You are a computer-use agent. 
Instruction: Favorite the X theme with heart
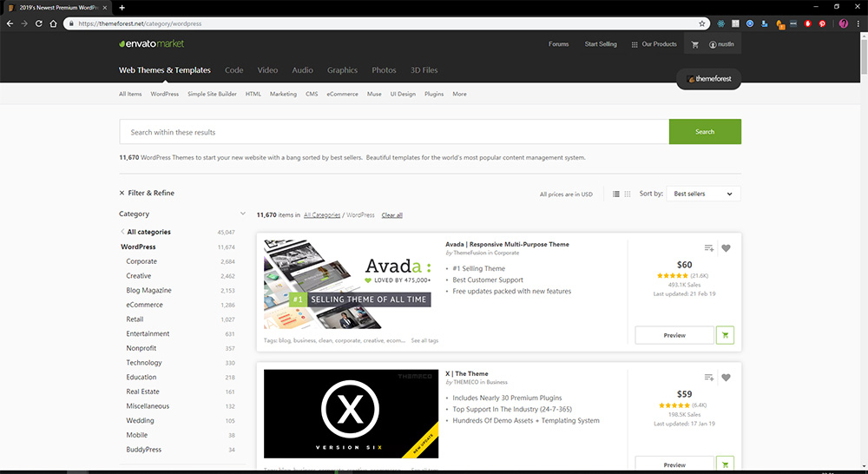coord(726,378)
